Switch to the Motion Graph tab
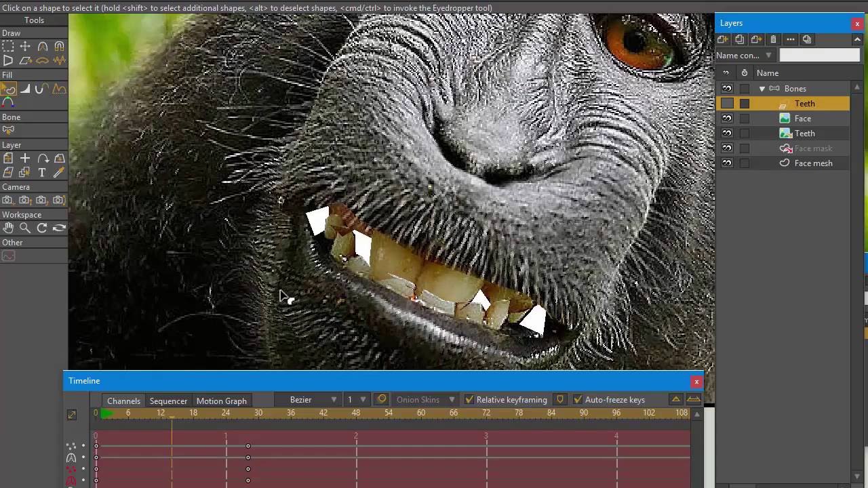Image resolution: width=868 pixels, height=488 pixels. (x=222, y=401)
